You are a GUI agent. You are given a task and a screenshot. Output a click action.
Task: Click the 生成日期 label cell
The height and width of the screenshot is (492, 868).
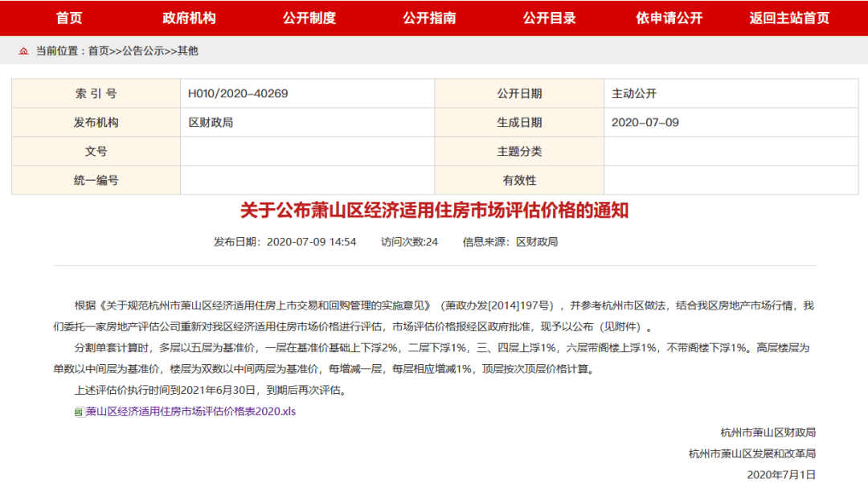[519, 122]
